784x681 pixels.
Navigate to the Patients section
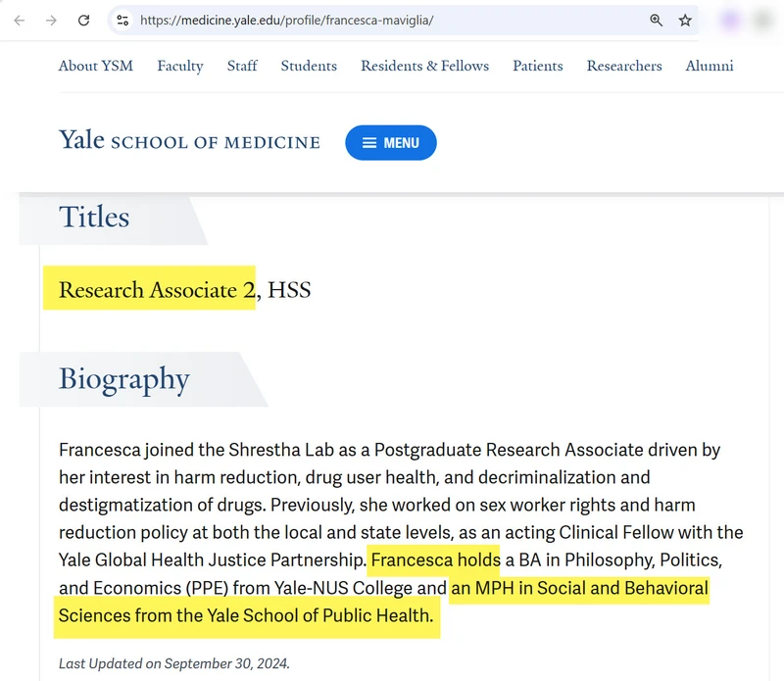(x=538, y=66)
